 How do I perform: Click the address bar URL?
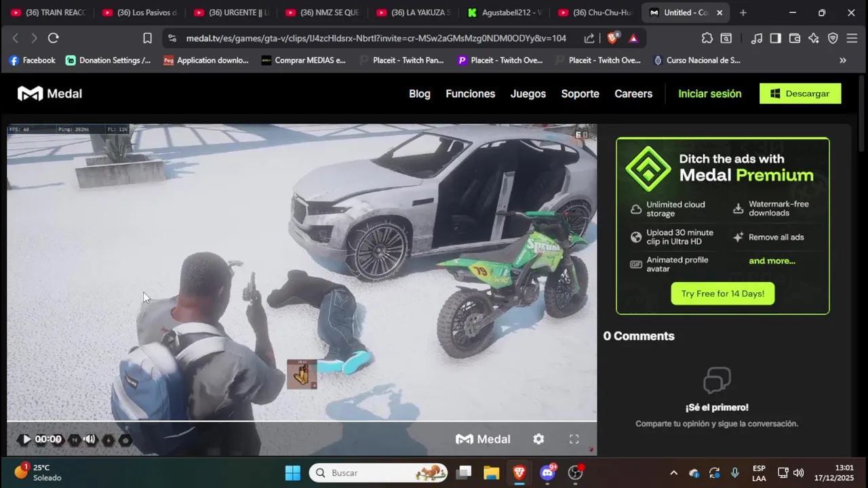[x=376, y=38]
